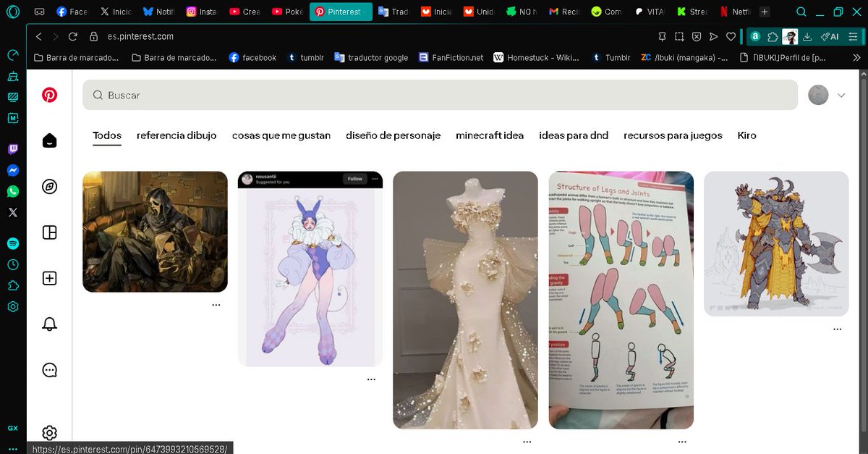Open Messenger in Opera sidebar
The height and width of the screenshot is (454, 868).
[13, 170]
